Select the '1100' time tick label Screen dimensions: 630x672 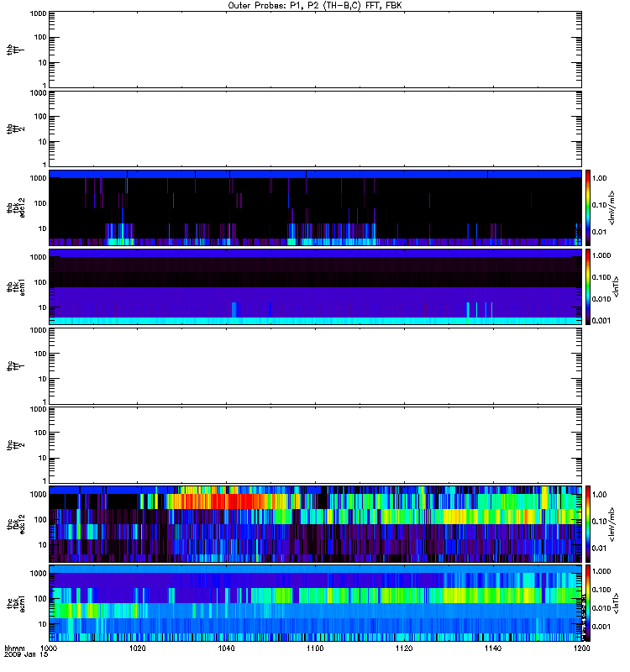[x=315, y=648]
